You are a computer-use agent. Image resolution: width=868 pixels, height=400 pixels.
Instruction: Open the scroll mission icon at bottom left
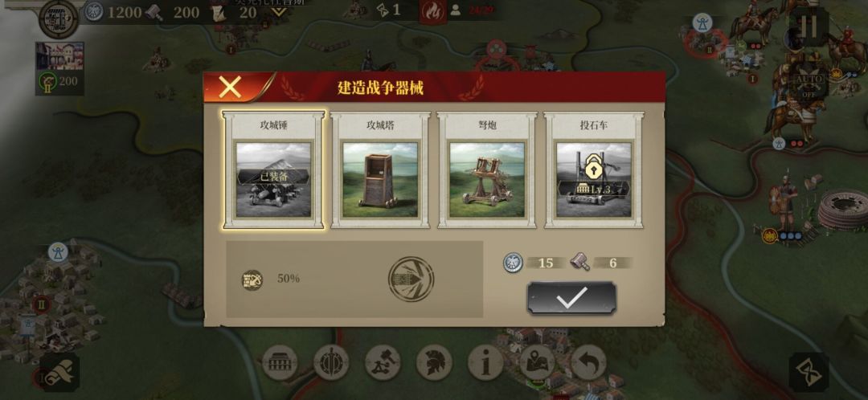pos(59,373)
